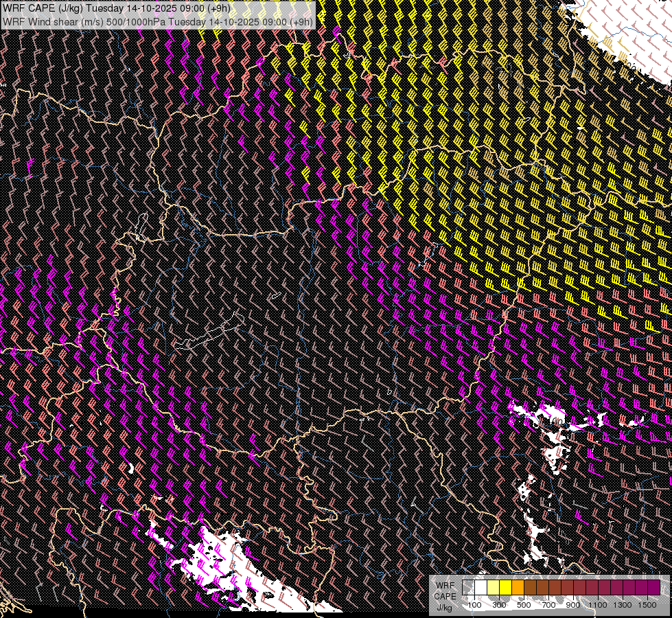Click the 100 label on the CAPE legend

[474, 605]
